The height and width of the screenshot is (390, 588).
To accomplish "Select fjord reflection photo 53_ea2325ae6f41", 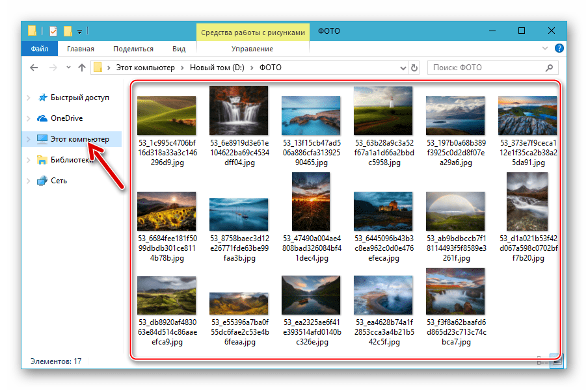I will pos(311,295).
